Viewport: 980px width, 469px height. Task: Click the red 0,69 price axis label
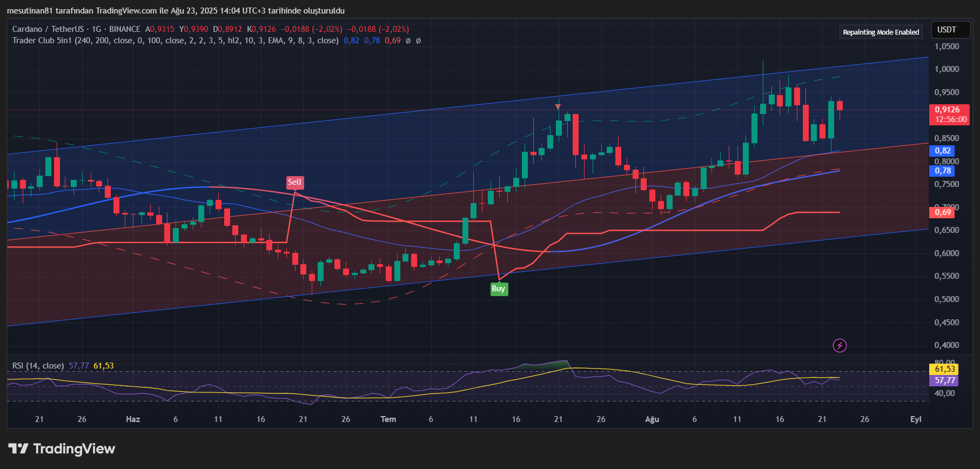[942, 212]
